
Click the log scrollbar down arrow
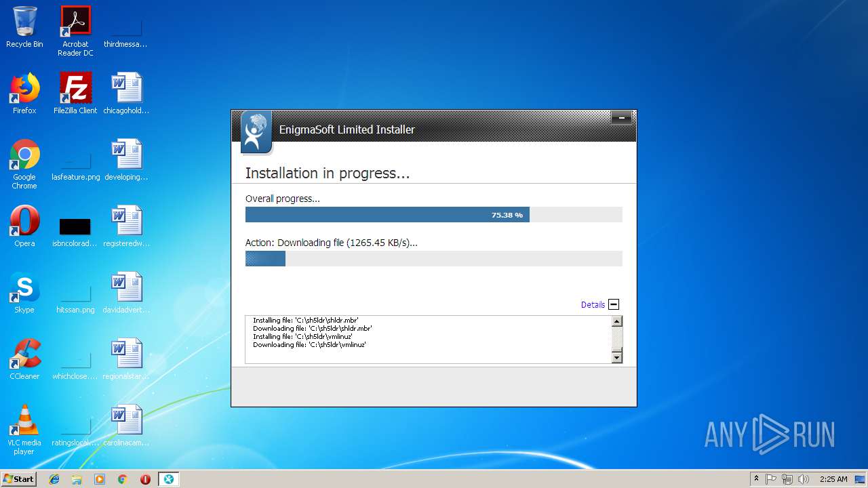[x=616, y=357]
